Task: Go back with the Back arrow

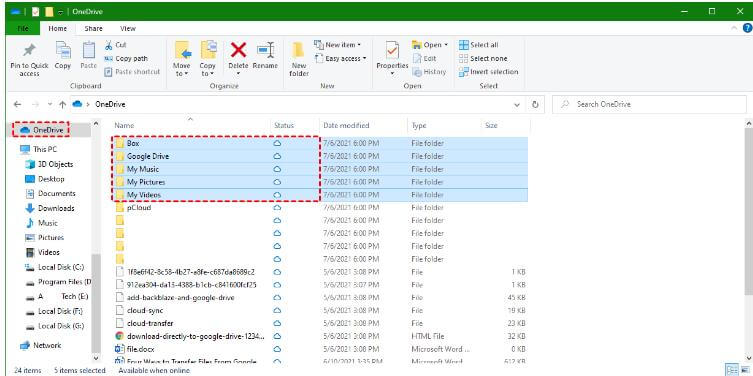Action: click(x=18, y=104)
